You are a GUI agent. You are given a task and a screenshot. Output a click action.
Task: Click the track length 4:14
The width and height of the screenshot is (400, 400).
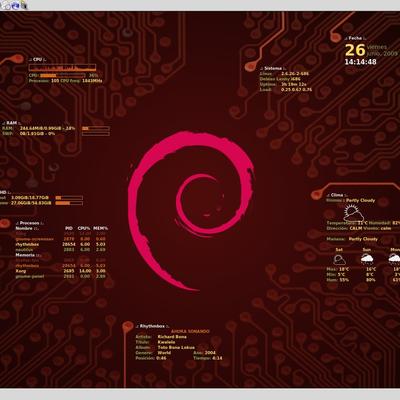point(217,358)
